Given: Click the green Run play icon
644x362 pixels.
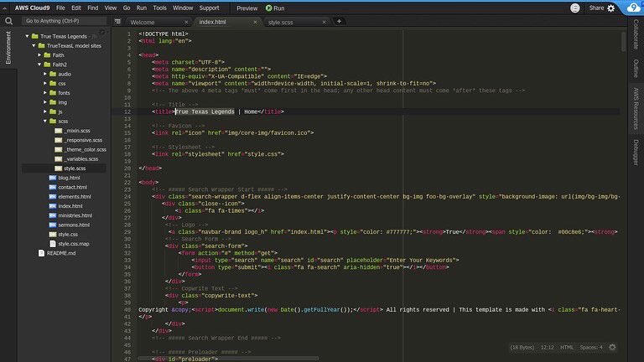Looking at the screenshot, I should [x=268, y=8].
